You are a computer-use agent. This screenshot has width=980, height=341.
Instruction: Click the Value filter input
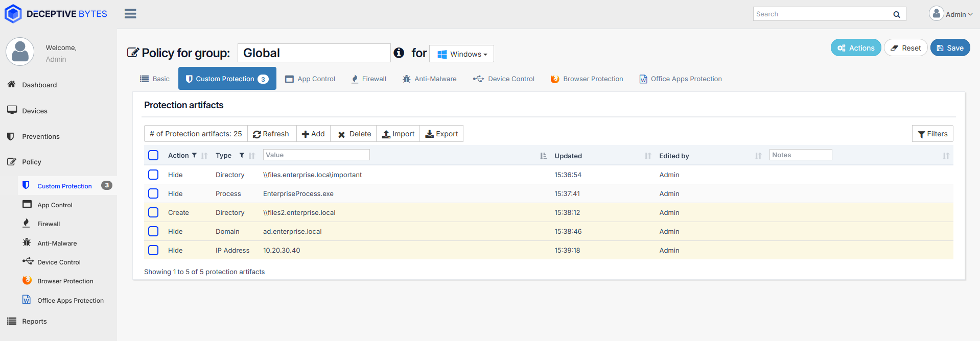[316, 155]
